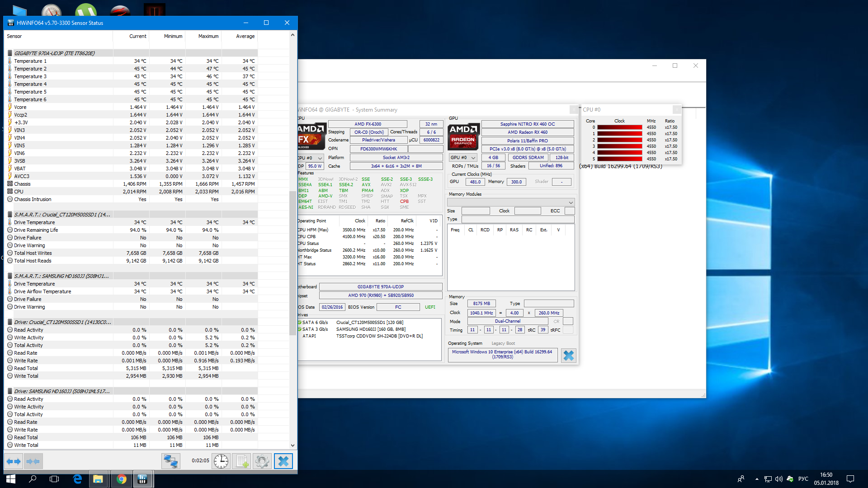Select the GIGABYTE 970A-UD3P sensor group row

point(54,53)
